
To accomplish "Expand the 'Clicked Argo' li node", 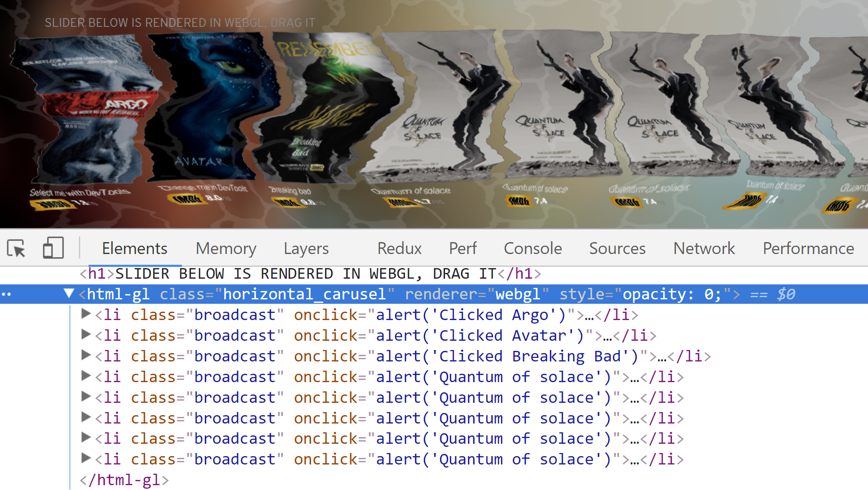I will (86, 314).
